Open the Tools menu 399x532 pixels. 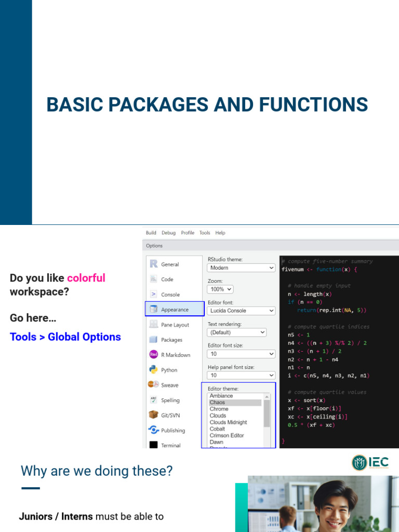click(x=205, y=233)
